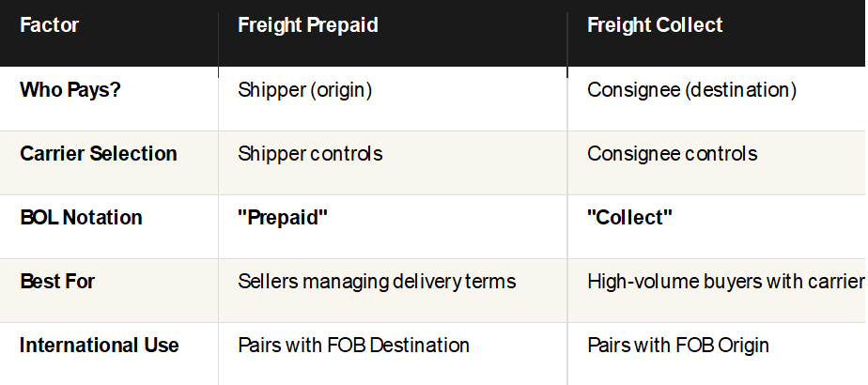The height and width of the screenshot is (385, 868).
Task: Click the "Shipper controls" cell
Action: (310, 154)
